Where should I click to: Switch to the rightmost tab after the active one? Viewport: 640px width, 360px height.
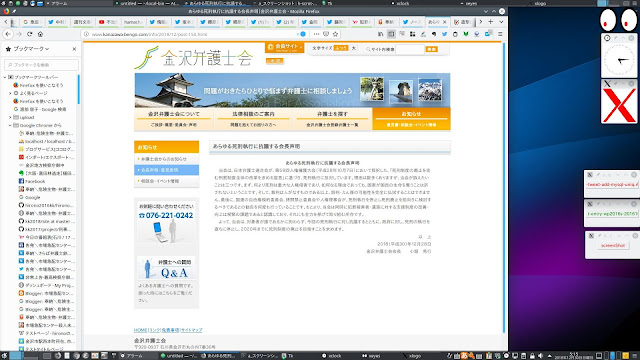click(x=463, y=22)
